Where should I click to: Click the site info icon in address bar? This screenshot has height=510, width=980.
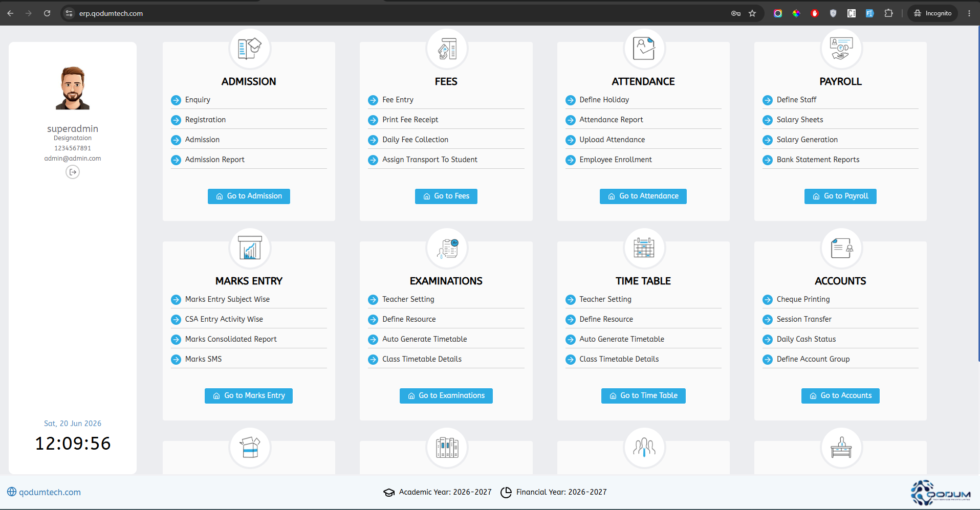pyautogui.click(x=69, y=13)
